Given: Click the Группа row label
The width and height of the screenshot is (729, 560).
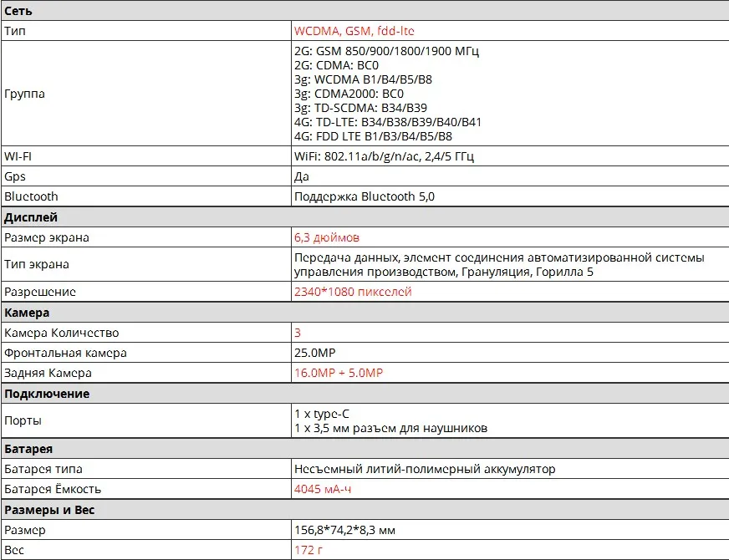Looking at the screenshot, I should [x=24, y=94].
